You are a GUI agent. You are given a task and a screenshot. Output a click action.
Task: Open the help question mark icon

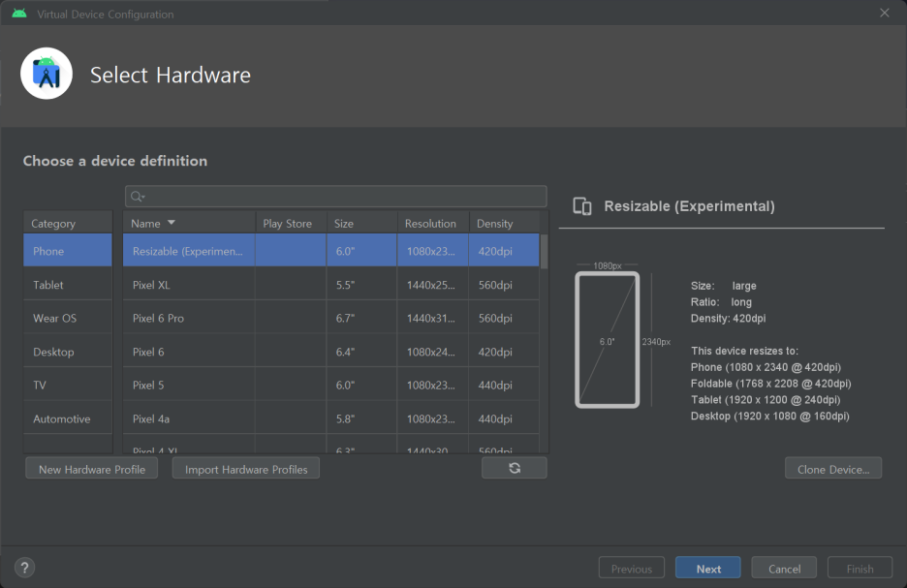[25, 568]
